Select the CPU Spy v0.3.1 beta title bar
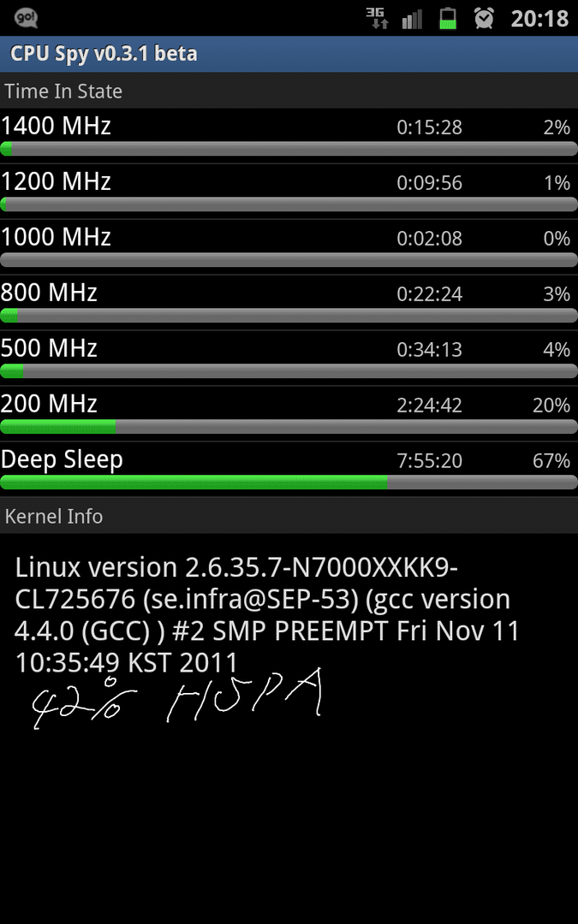 289,54
